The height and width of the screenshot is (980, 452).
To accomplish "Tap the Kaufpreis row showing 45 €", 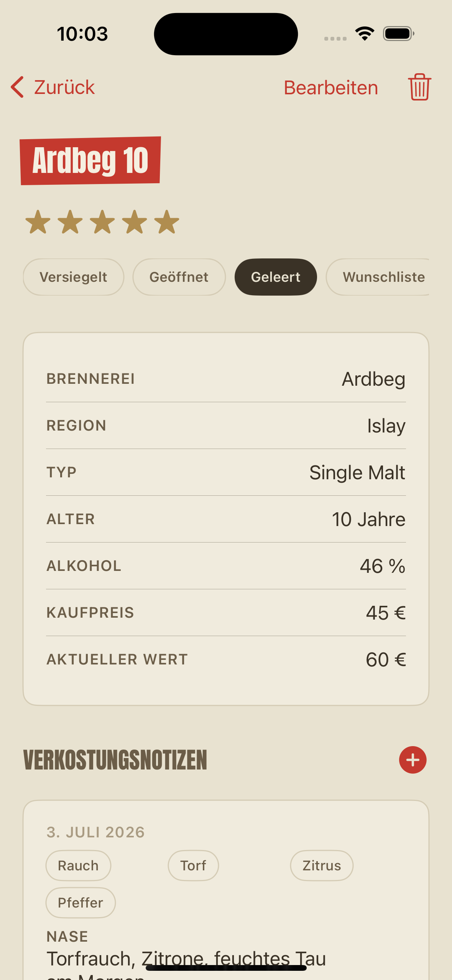I will tap(226, 612).
